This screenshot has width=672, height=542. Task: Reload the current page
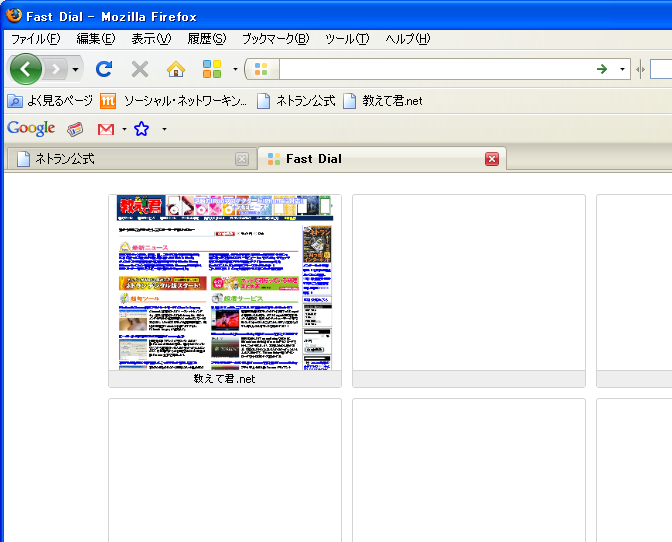(x=104, y=69)
